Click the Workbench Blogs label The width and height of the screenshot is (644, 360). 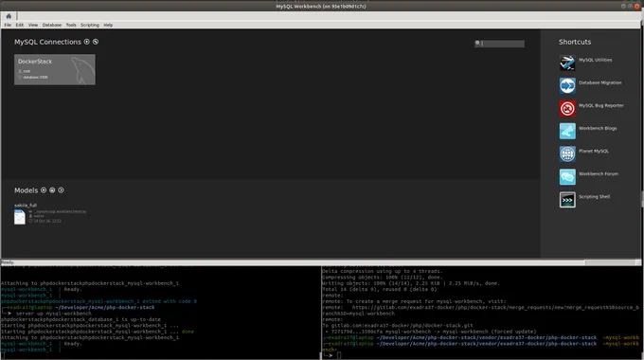598,128
